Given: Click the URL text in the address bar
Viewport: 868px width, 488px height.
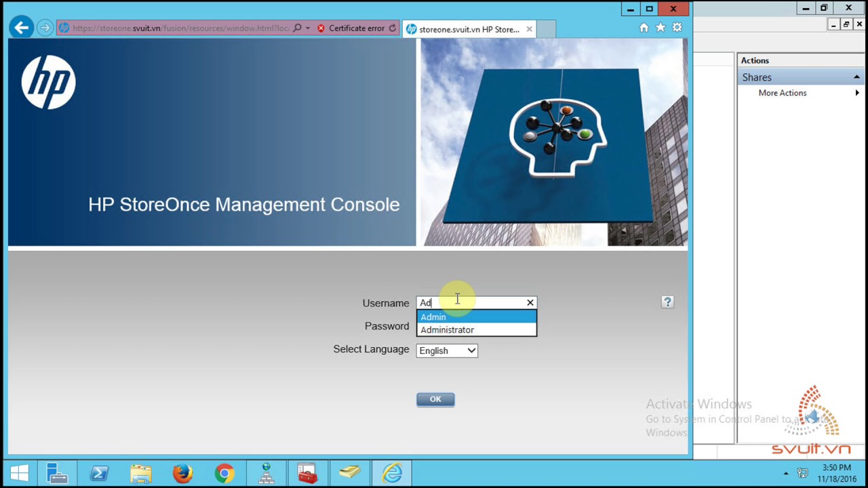Looking at the screenshot, I should coord(180,28).
